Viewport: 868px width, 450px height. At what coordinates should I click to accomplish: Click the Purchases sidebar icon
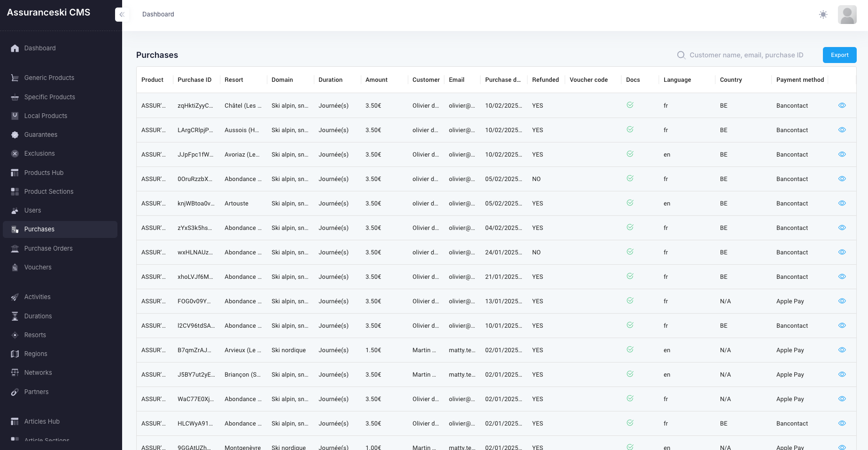tap(15, 229)
